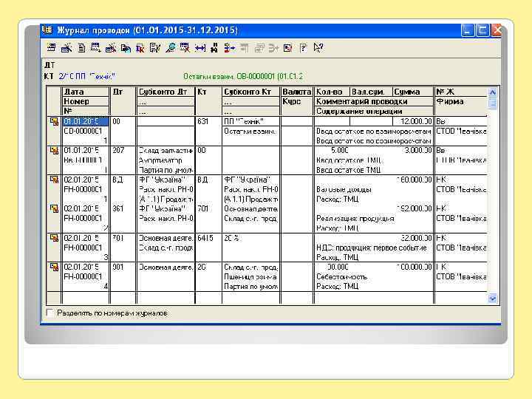Image resolution: width=532 pixels, height=399 pixels.
Task: Click the open document arrow icon
Action: coord(126,48)
